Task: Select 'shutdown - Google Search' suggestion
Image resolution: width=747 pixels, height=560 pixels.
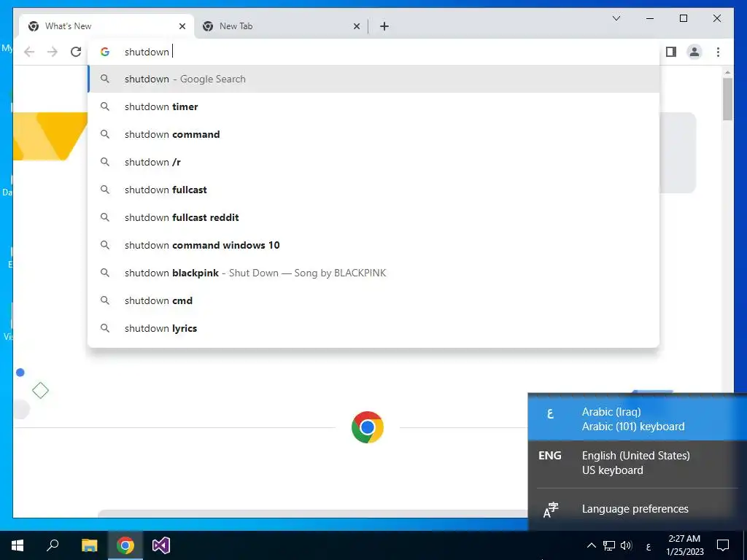Action: pyautogui.click(x=374, y=79)
